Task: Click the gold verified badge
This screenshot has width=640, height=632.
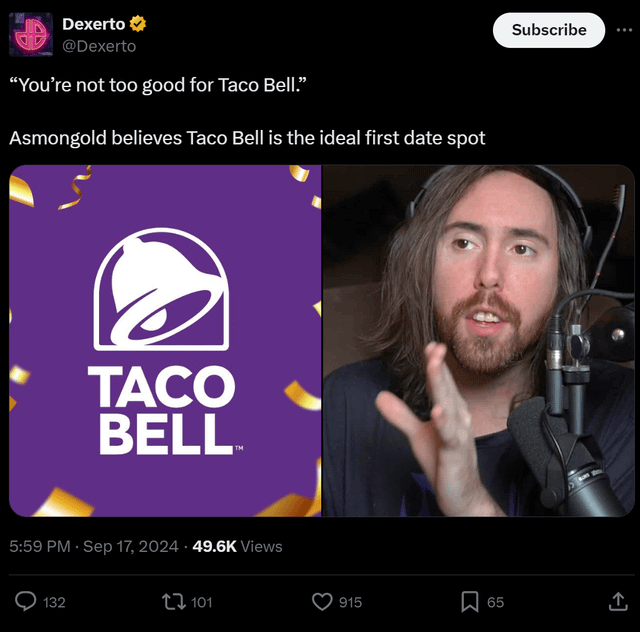Action: (x=138, y=24)
